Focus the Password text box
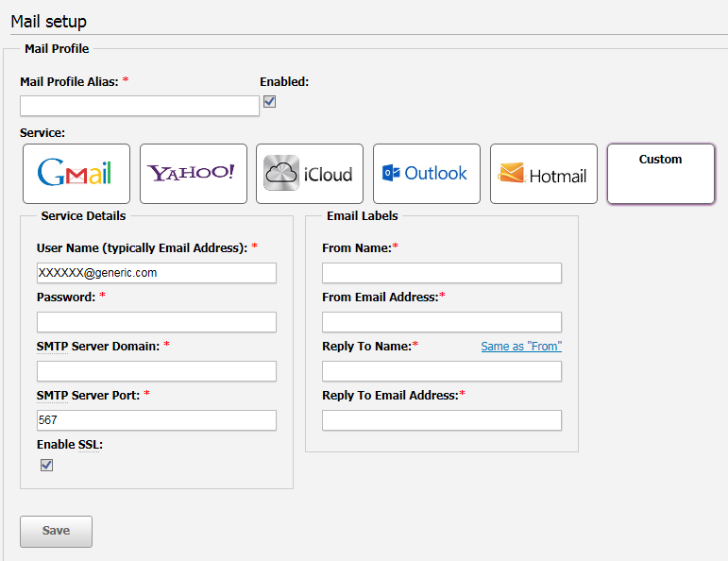 (157, 322)
